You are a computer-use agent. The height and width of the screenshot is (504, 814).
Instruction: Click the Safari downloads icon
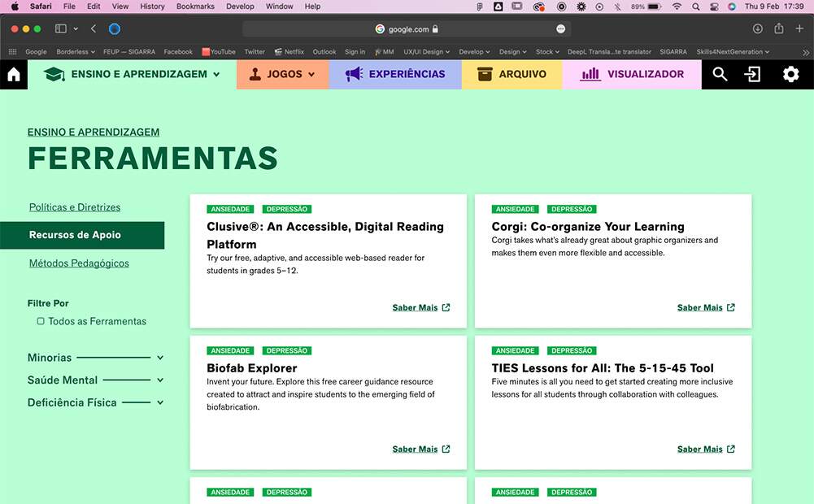[x=758, y=28]
